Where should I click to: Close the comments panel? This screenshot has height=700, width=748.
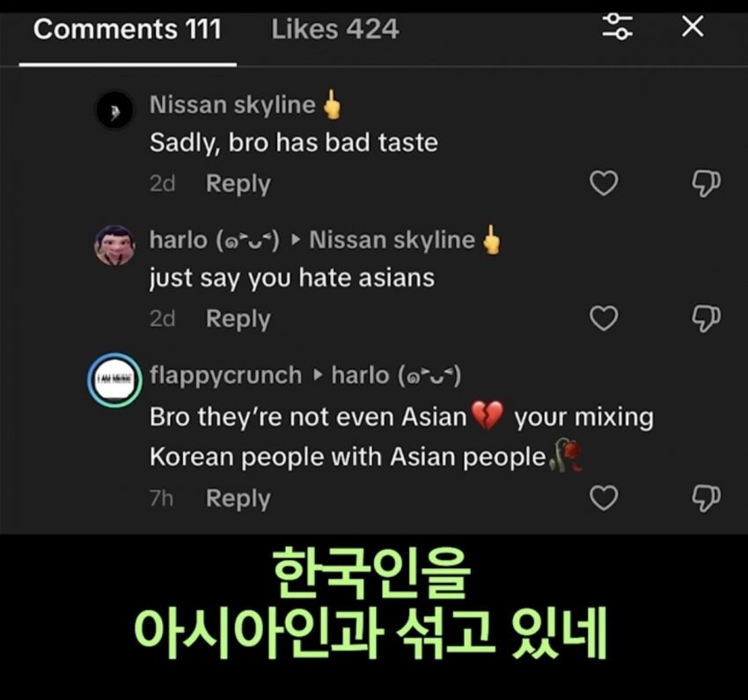(693, 27)
